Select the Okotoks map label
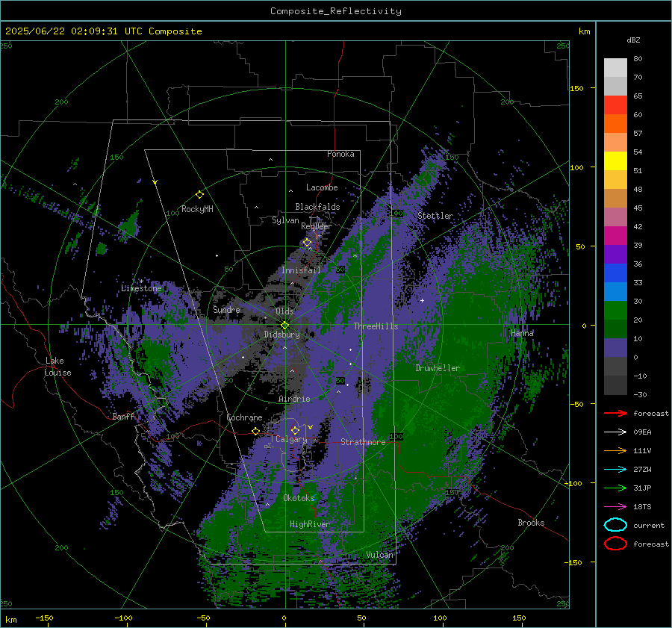 click(299, 497)
